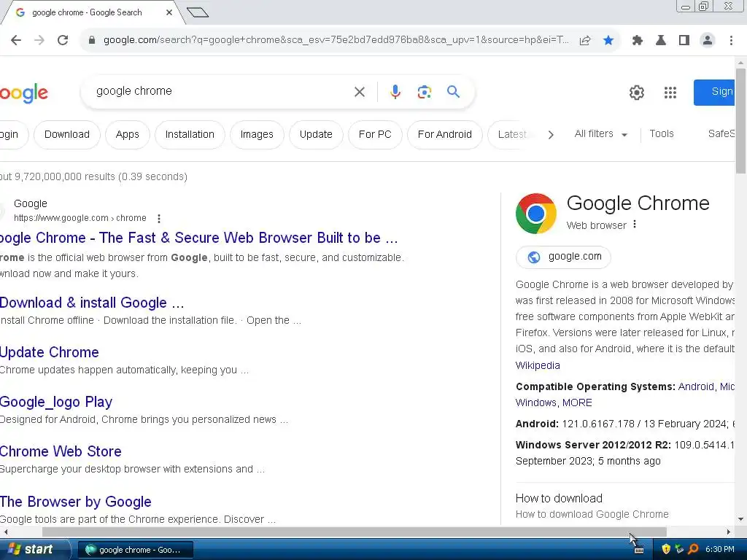Share this page via the share icon
This screenshot has height=560, width=747.
coord(585,40)
